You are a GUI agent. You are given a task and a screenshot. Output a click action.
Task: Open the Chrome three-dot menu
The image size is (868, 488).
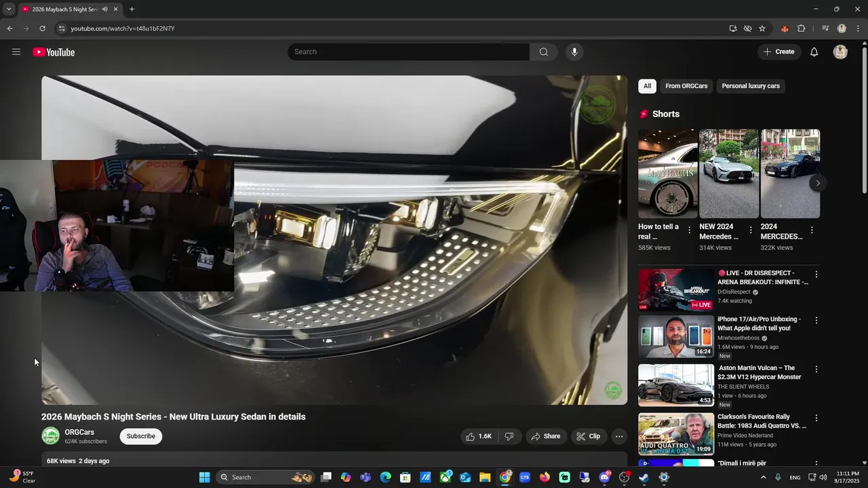click(x=858, y=28)
